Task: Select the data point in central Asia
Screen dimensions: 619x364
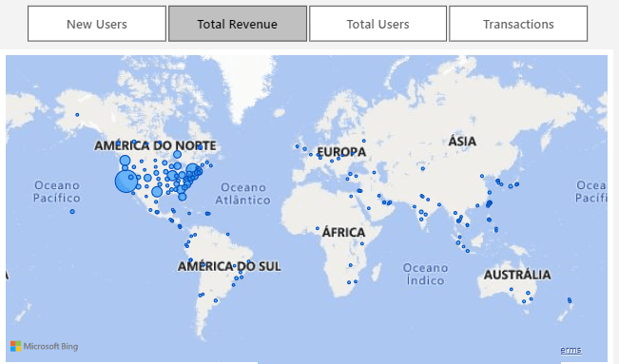Action: pyautogui.click(x=423, y=168)
